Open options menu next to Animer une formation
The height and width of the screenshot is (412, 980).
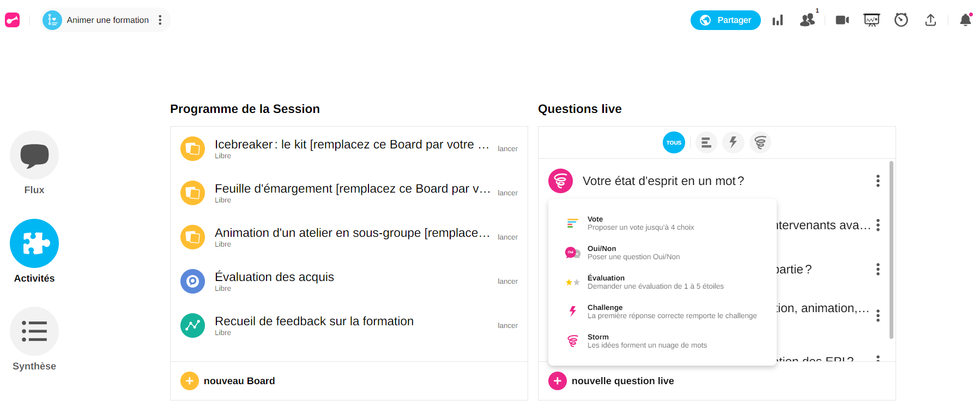pos(160,20)
